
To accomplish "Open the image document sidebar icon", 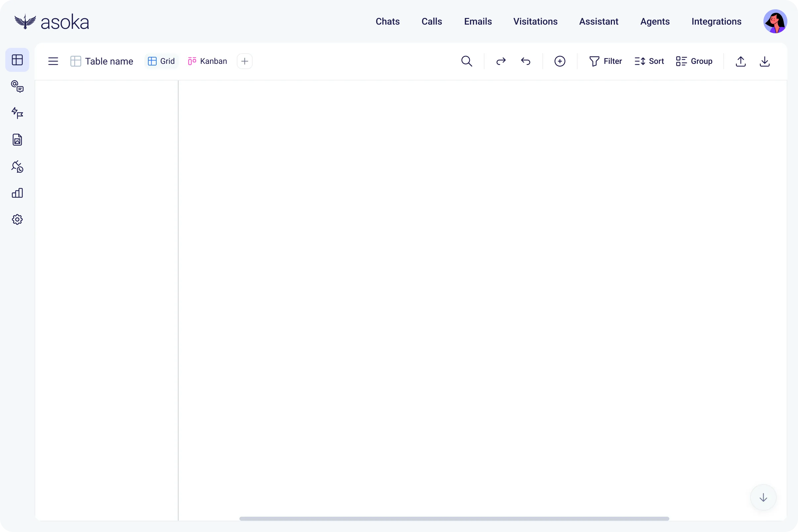I will 17,140.
